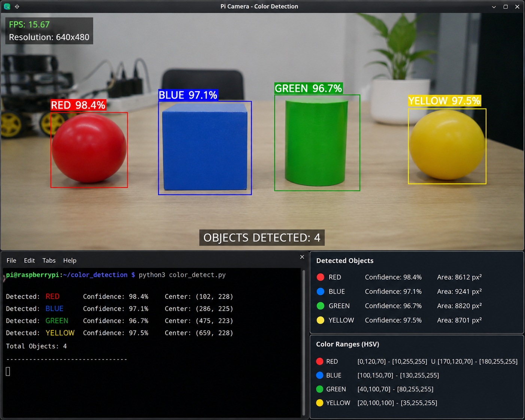Click blue dot in Detected Objects list
The image size is (525, 420).
click(x=320, y=292)
